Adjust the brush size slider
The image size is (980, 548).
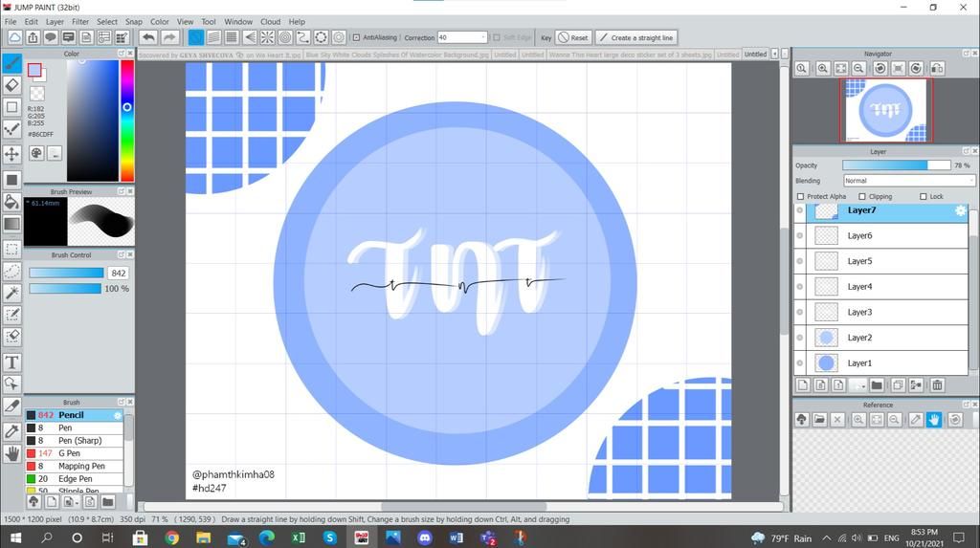pyautogui.click(x=66, y=274)
